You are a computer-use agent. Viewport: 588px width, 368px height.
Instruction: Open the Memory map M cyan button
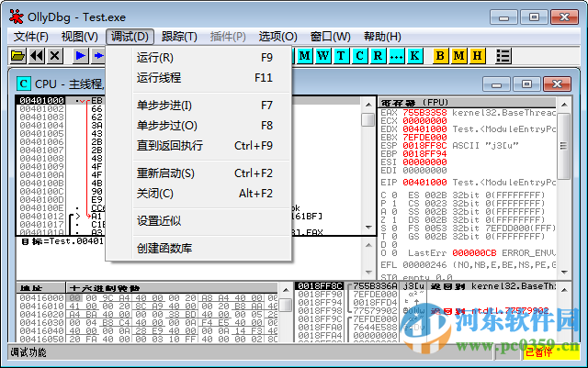304,56
